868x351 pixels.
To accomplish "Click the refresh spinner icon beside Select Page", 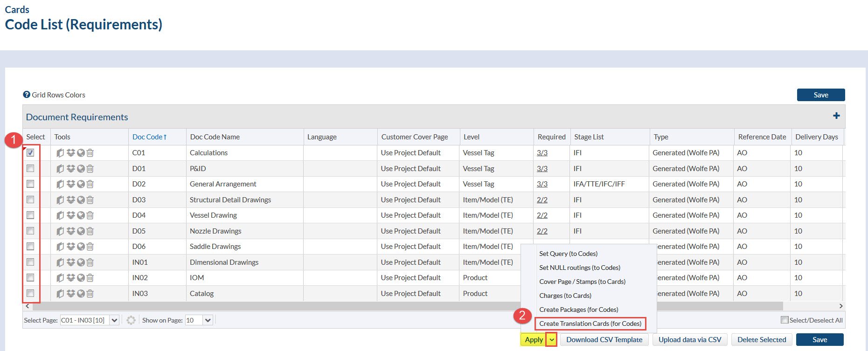I will pos(131,320).
